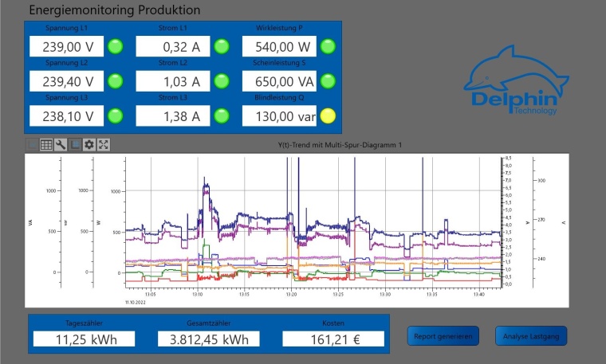Image resolution: width=606 pixels, height=364 pixels.
Task: Click the green indicator beside Spannung L3
Action: point(116,116)
